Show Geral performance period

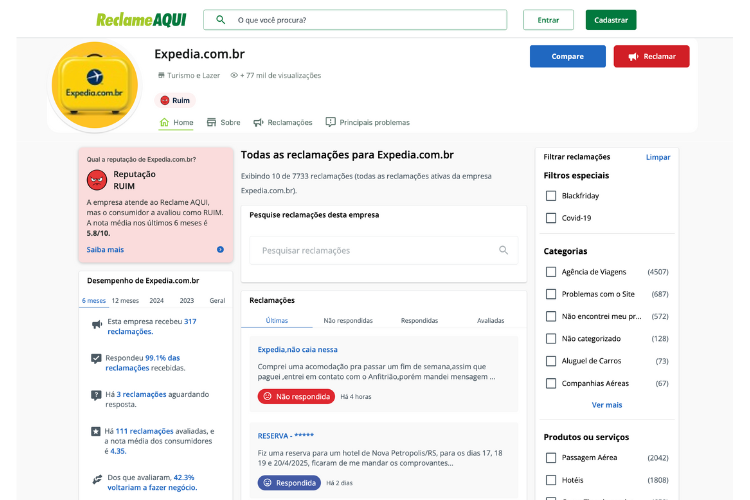pos(217,300)
